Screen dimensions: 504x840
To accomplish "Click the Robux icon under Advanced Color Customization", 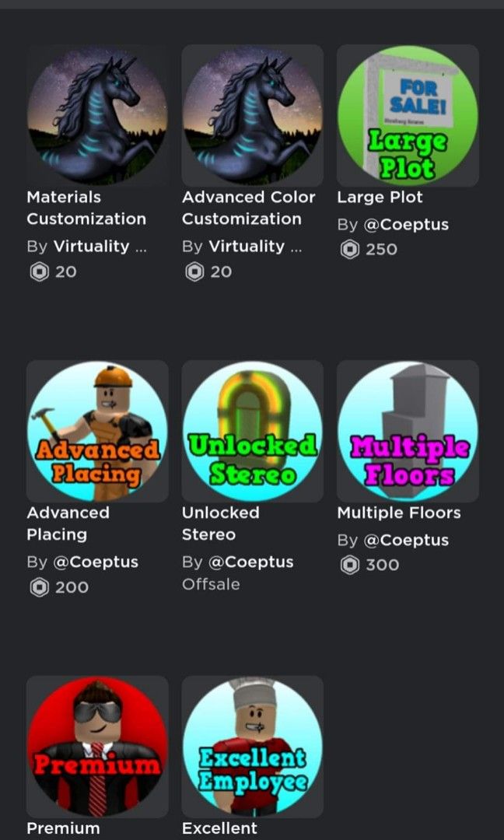I will (193, 271).
